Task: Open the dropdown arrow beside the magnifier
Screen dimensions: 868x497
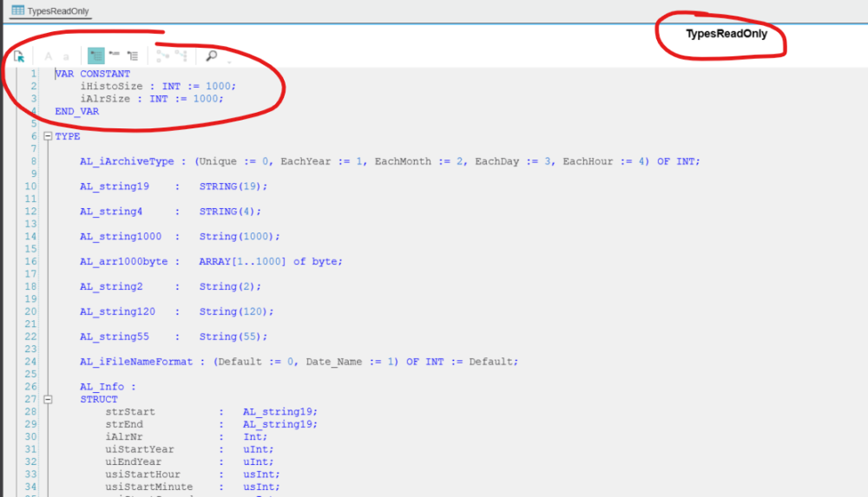Action: (228, 61)
